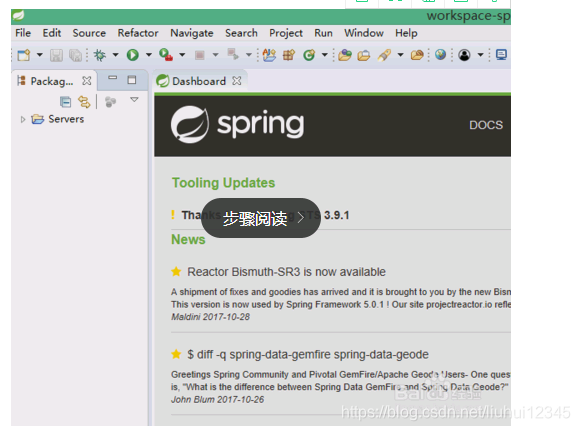Click the New wizard icon in toolbar
Screen dimensions: 580x431
pyautogui.click(x=24, y=55)
